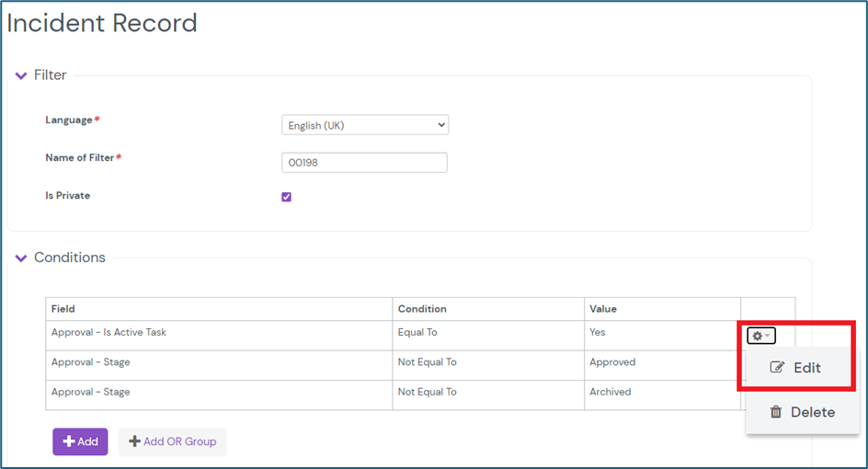Open the Language dropdown showing English (UK)
This screenshot has width=868, height=469.
364,125
